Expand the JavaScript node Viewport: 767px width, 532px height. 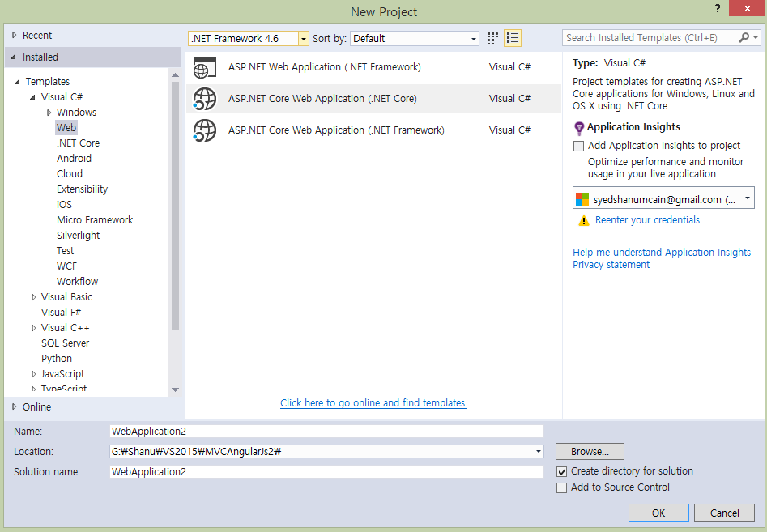tap(33, 374)
